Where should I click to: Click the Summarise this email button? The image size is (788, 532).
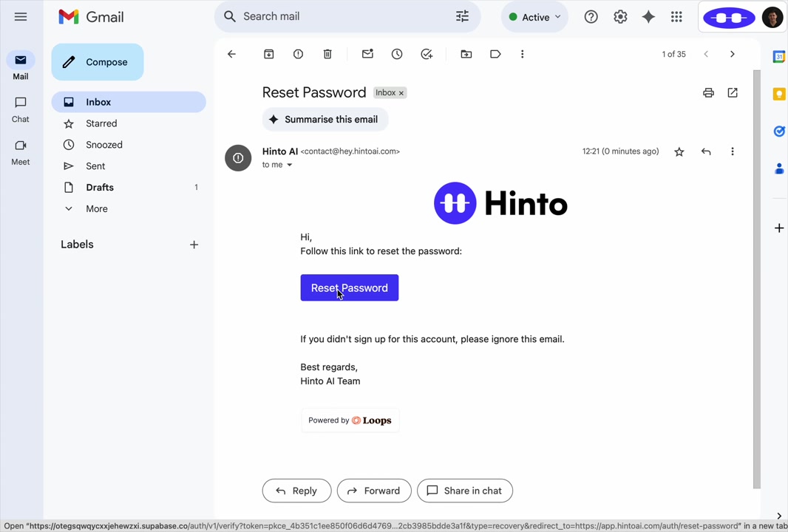[325, 119]
